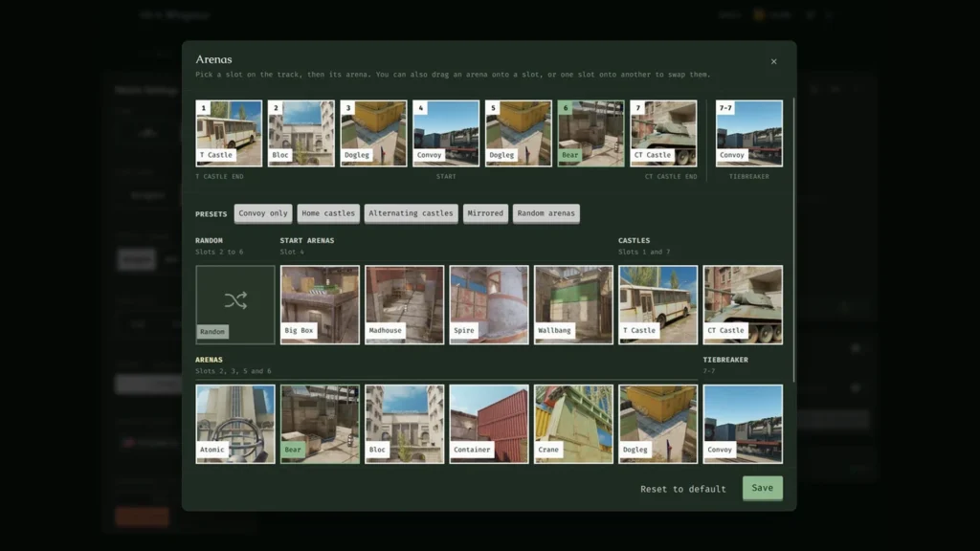The width and height of the screenshot is (980, 551).
Task: Pick the Big Box start arena
Action: pos(320,305)
